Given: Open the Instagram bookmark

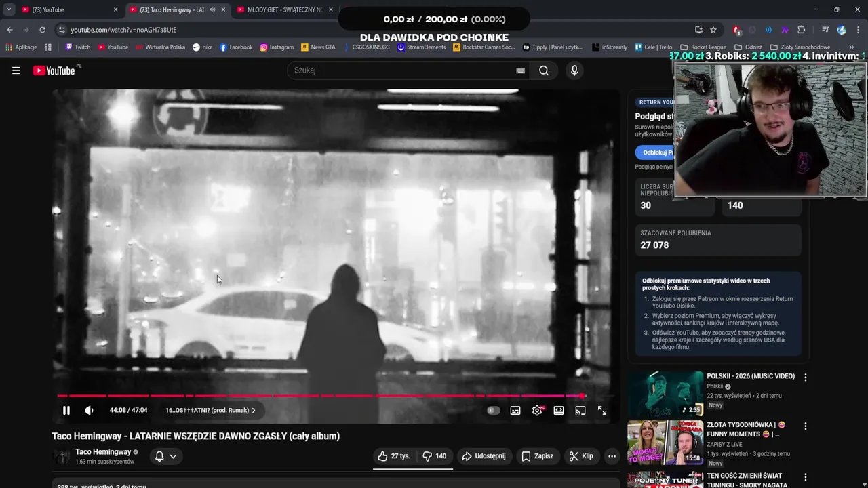Looking at the screenshot, I should 277,47.
